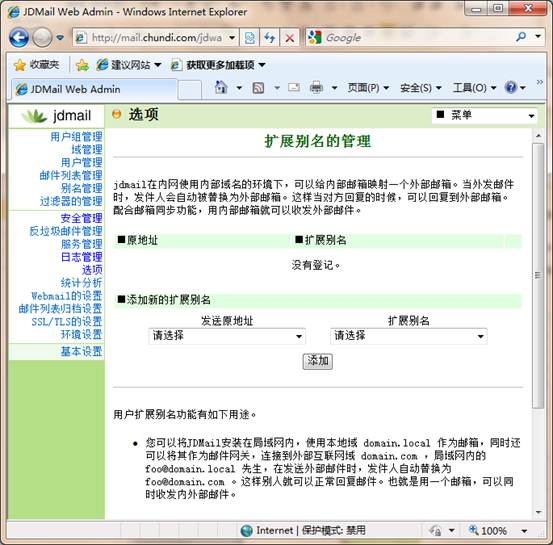Open 反垃圾邮件管理 in sidebar
The height and width of the screenshot is (545, 553).
click(x=66, y=231)
